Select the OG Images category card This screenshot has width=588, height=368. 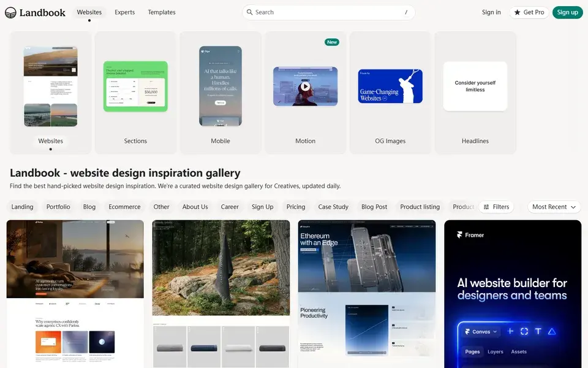390,93
